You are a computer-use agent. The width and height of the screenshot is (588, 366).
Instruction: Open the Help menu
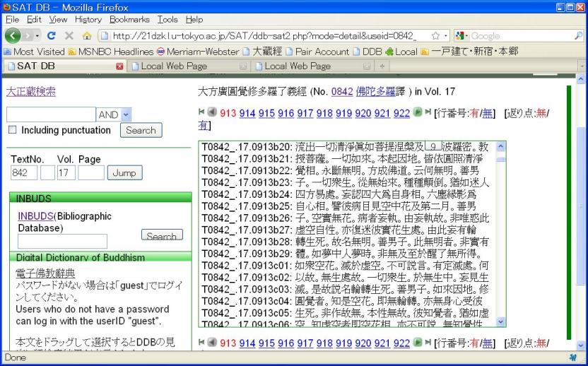click(x=194, y=20)
